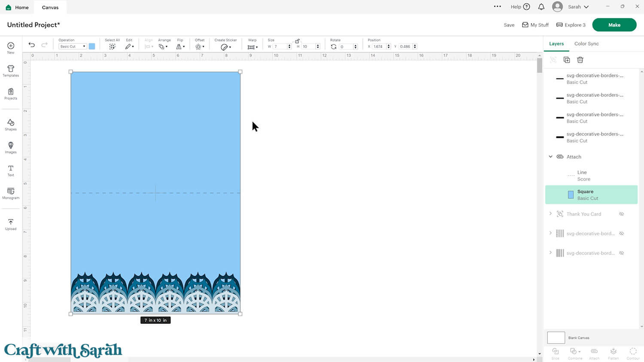Click the green Make button
Image resolution: width=644 pixels, height=362 pixels.
click(614, 25)
